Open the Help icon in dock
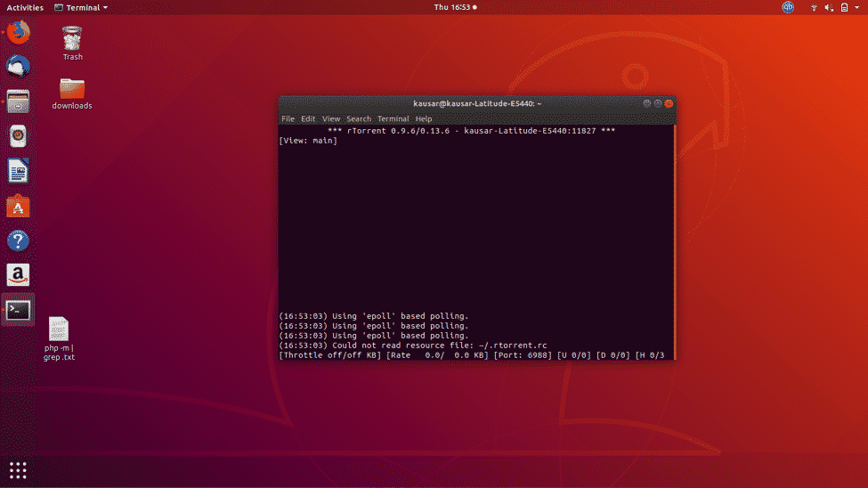 tap(18, 241)
